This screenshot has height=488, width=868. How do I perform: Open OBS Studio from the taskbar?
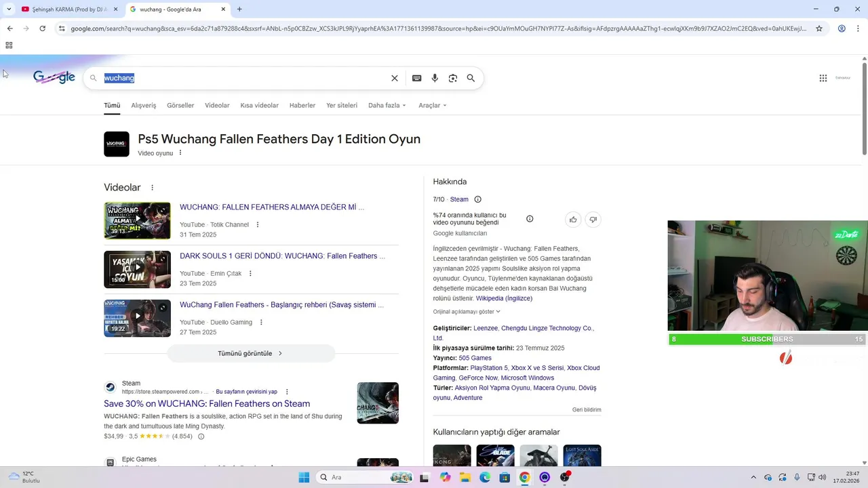pos(565,477)
